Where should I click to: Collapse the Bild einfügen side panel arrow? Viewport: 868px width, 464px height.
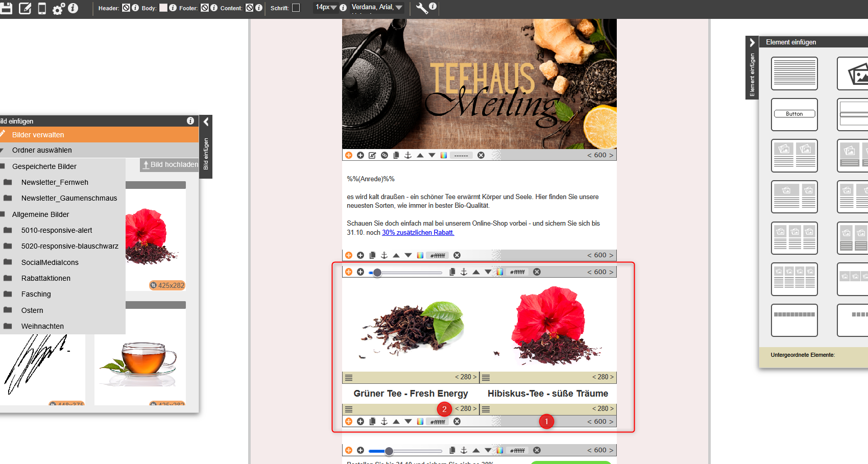[x=206, y=121]
